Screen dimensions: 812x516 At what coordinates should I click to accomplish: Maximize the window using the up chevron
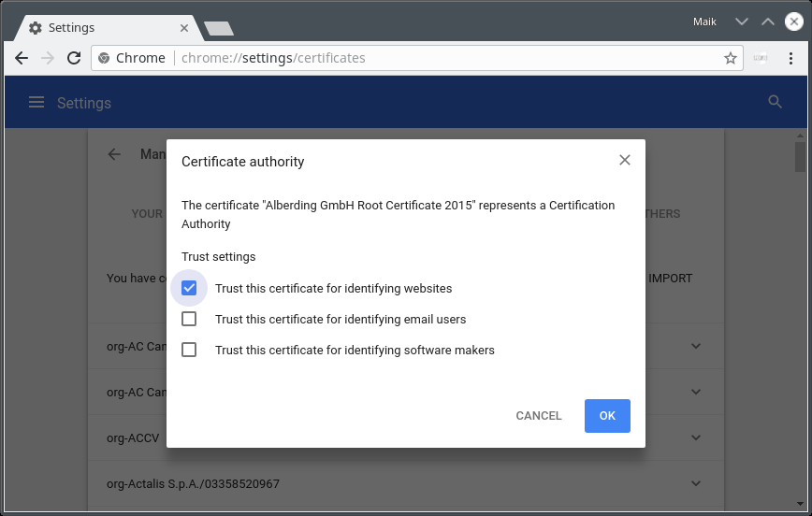click(x=767, y=21)
